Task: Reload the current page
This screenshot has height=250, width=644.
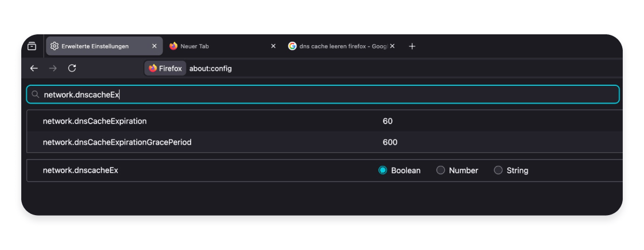Action: [x=72, y=68]
